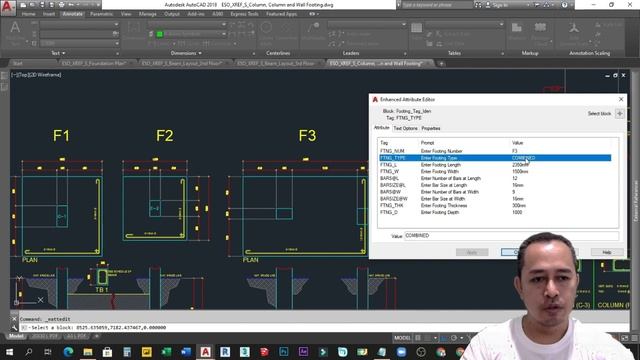Click the search keyword input box

(437, 5)
